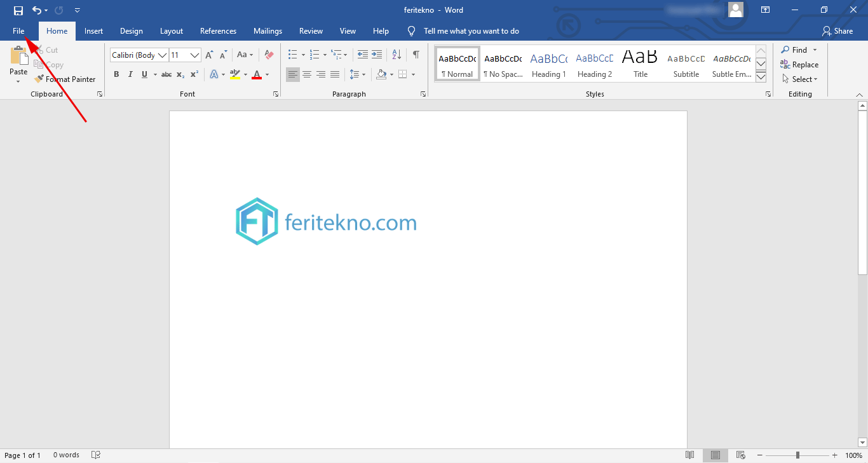Click Align Right icon

321,74
